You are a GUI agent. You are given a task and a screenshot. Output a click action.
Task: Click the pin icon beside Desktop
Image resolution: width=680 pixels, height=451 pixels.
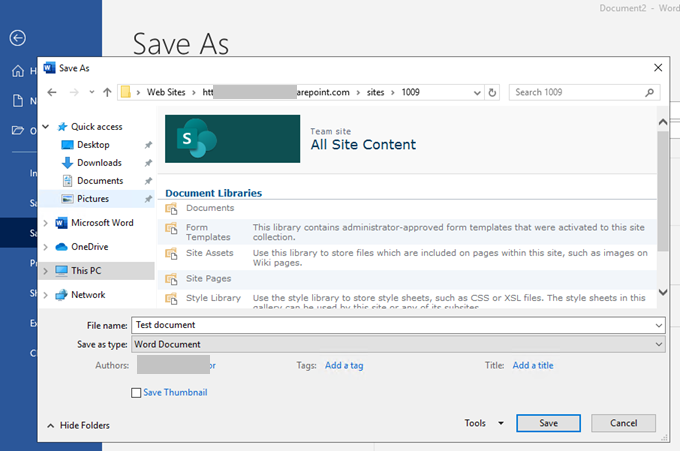[x=148, y=145]
